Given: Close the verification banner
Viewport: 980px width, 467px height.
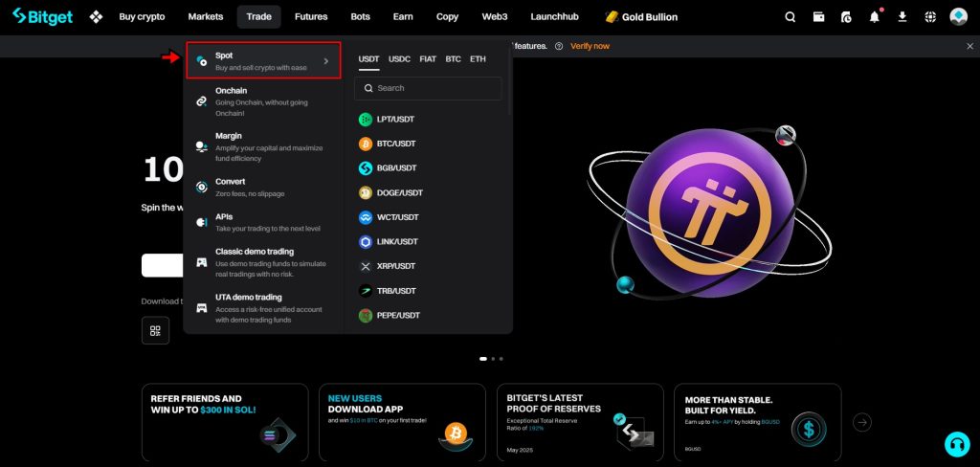Looking at the screenshot, I should point(970,46).
